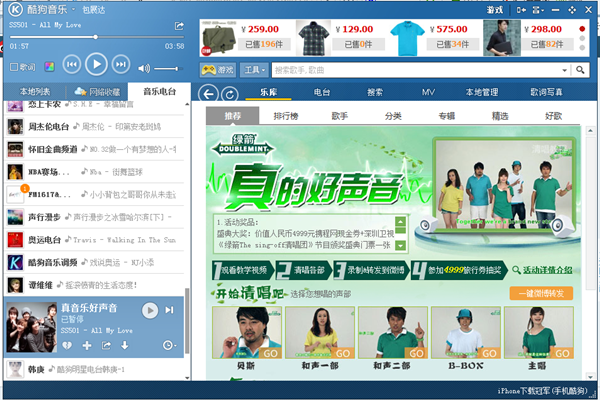Switch to the 电台 tab in navigation
This screenshot has height=400, width=600.
322,92
